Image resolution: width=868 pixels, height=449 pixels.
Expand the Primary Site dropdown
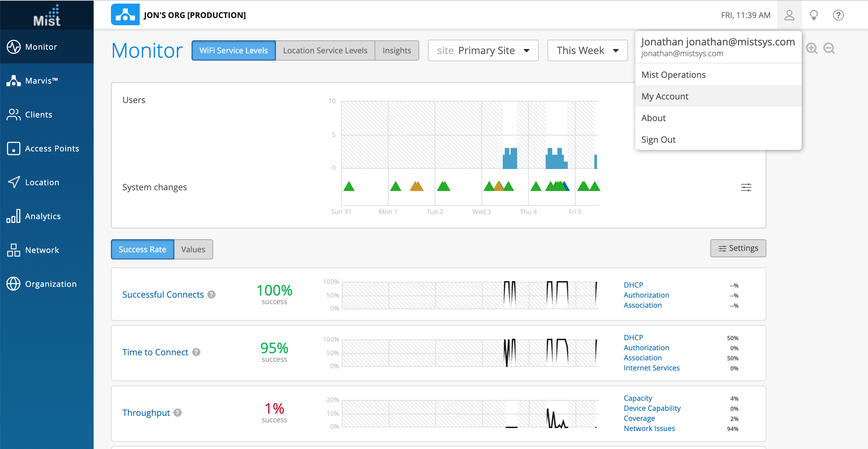click(483, 50)
